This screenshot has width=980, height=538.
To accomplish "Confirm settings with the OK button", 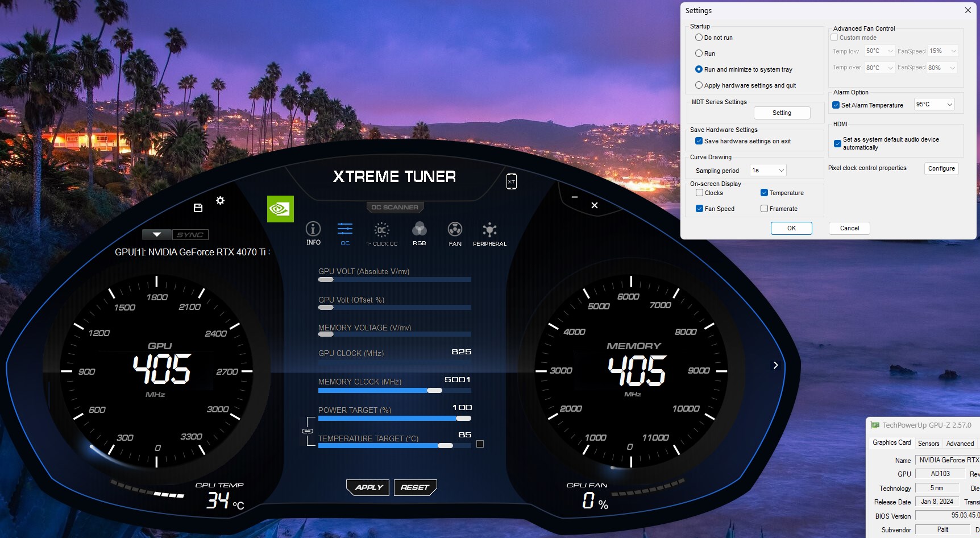I will (791, 228).
